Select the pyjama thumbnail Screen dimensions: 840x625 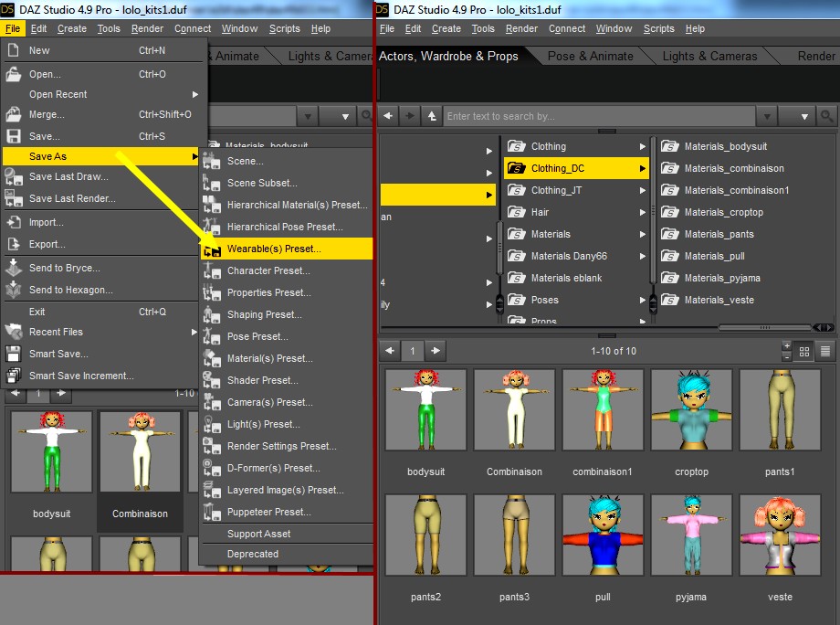coord(691,535)
